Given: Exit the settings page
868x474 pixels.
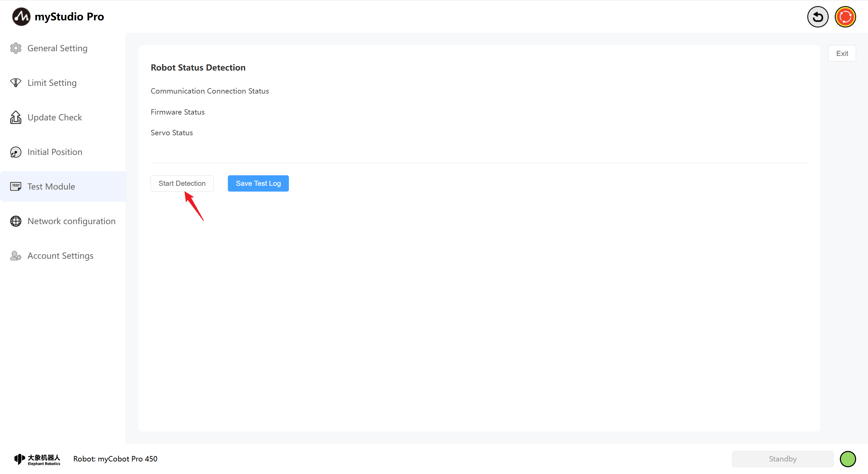Looking at the screenshot, I should point(842,53).
